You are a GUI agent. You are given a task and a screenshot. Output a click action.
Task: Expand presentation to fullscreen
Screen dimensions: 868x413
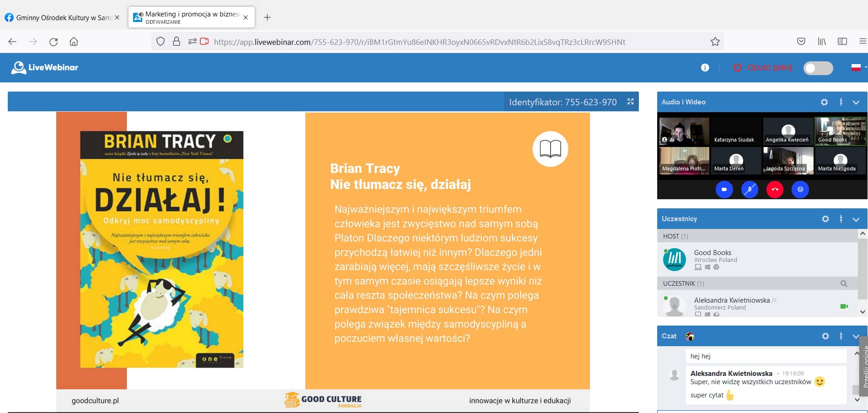pyautogui.click(x=630, y=102)
